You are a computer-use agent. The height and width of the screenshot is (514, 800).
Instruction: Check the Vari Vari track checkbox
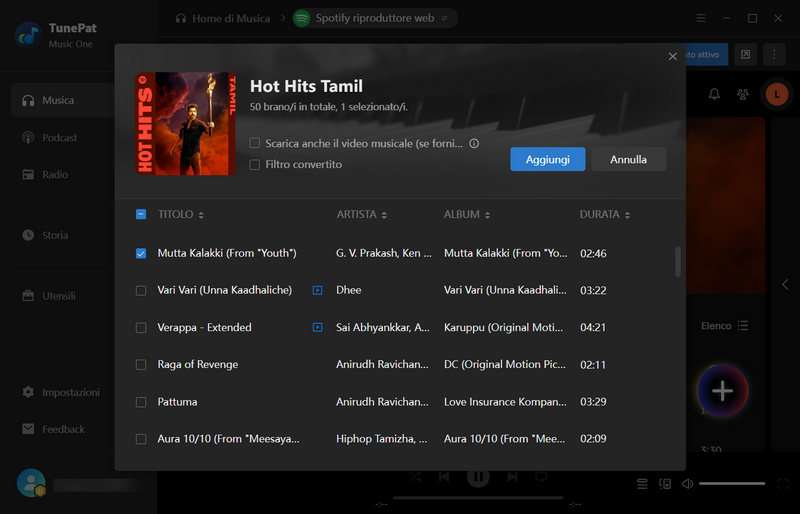pyautogui.click(x=141, y=290)
